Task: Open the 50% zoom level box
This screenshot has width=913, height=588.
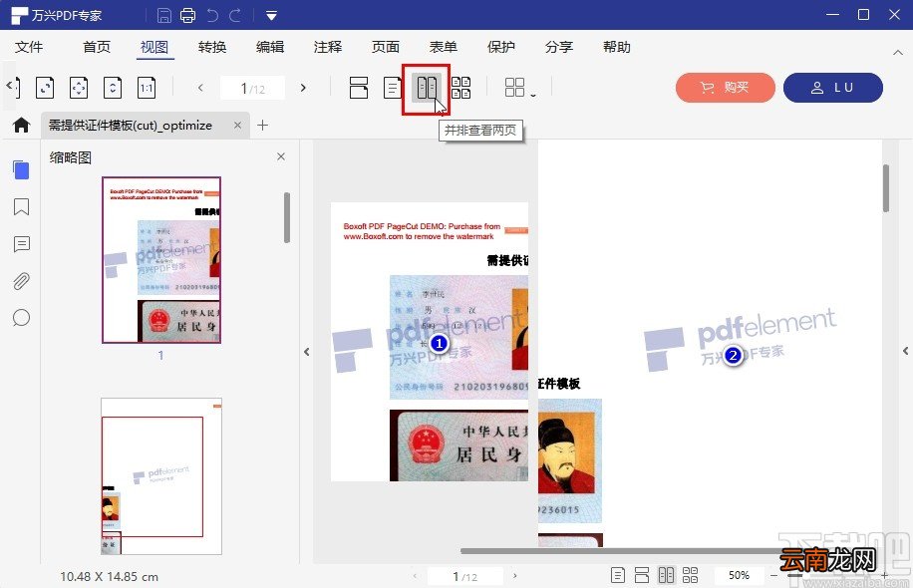Action: point(739,575)
